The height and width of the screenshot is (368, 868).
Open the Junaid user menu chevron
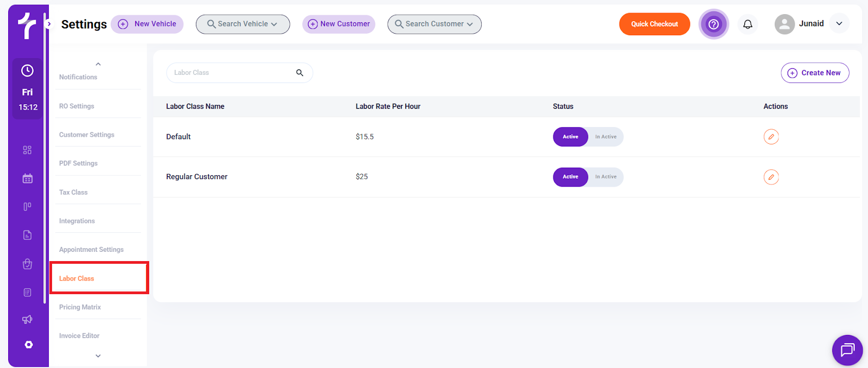[x=839, y=24]
